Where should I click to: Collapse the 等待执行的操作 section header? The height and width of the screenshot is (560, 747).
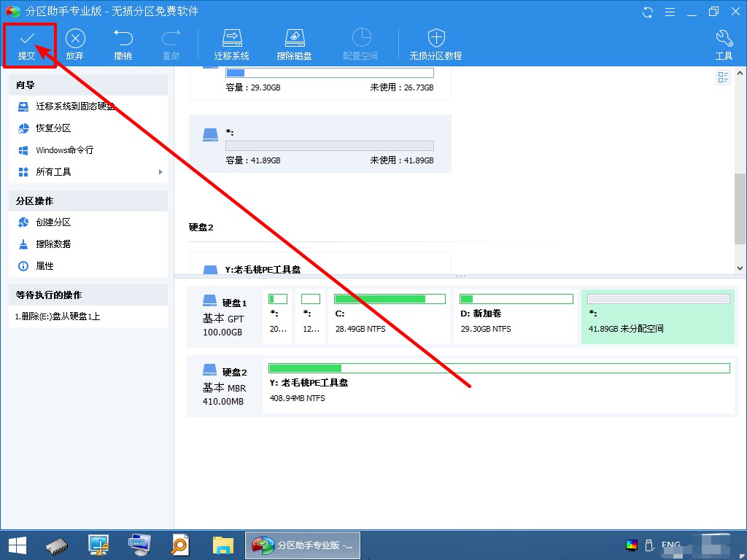click(88, 295)
